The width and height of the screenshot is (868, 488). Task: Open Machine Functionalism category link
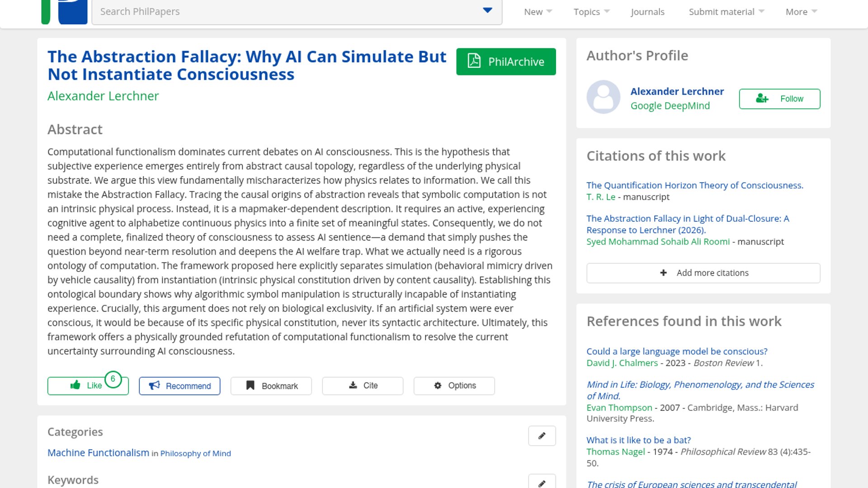98,453
